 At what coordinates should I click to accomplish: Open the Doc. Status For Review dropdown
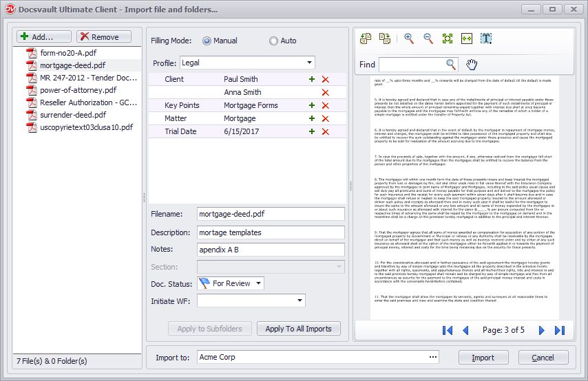[x=258, y=283]
